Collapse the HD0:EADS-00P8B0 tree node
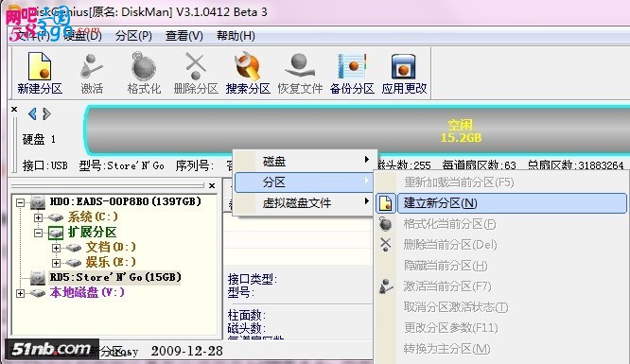 pyautogui.click(x=20, y=202)
